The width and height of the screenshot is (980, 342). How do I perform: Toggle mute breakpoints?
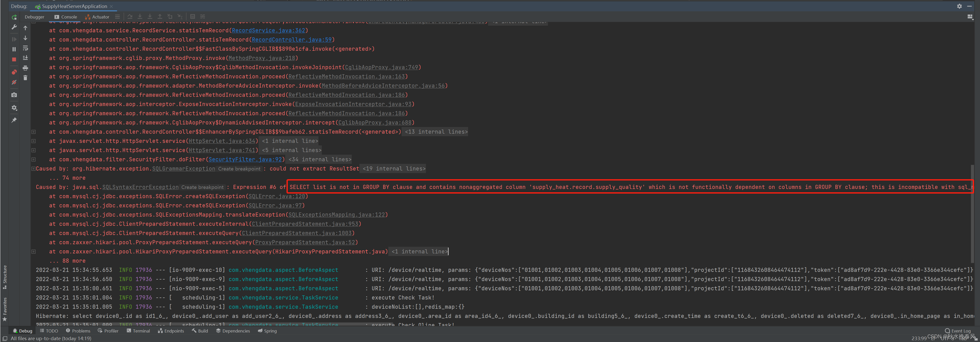point(14,82)
